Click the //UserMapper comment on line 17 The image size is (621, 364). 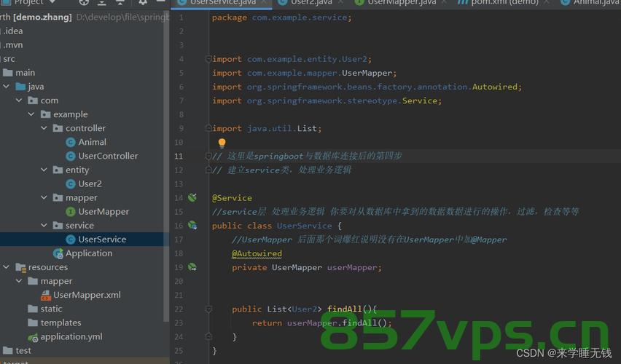point(369,240)
